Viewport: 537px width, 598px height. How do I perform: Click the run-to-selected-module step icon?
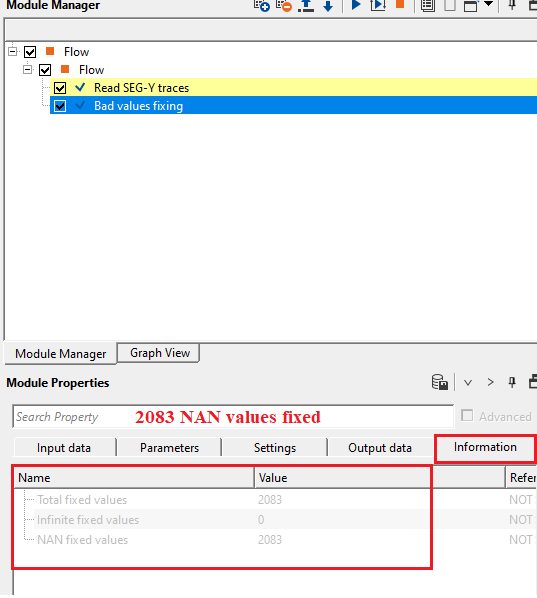[378, 5]
